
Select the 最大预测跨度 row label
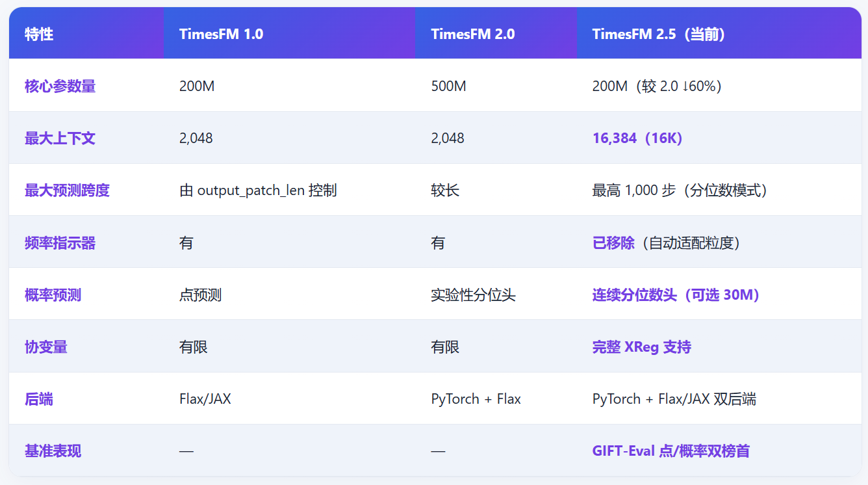point(67,190)
